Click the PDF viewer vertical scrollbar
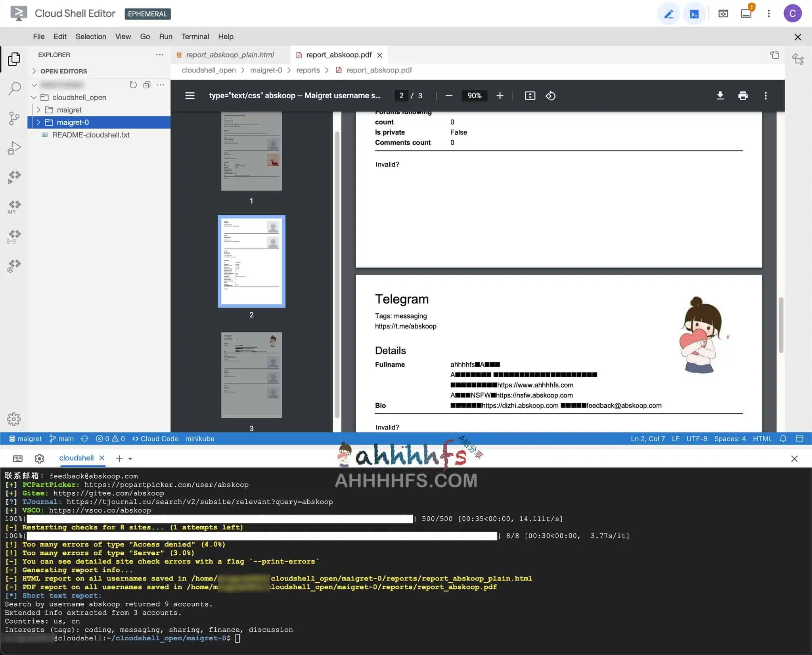812x655 pixels. tap(781, 325)
